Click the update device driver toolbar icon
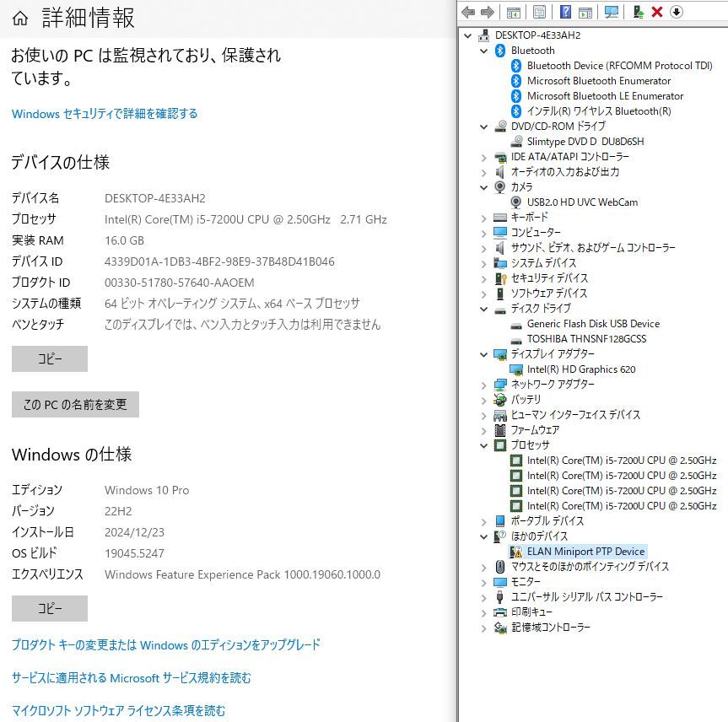The height and width of the screenshot is (722, 728). pyautogui.click(x=639, y=12)
